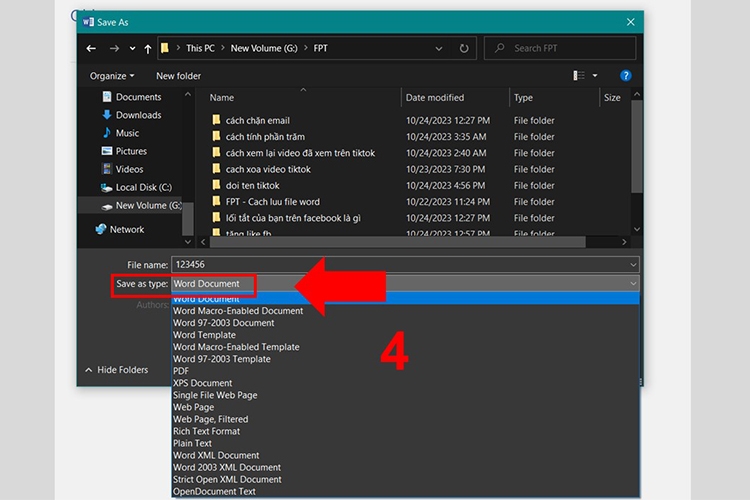Click the Search FPT box
This screenshot has width=750, height=500.
click(560, 48)
